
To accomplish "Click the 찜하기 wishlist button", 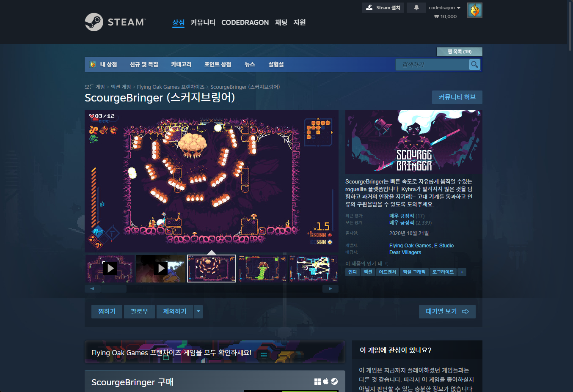I will [x=107, y=312].
